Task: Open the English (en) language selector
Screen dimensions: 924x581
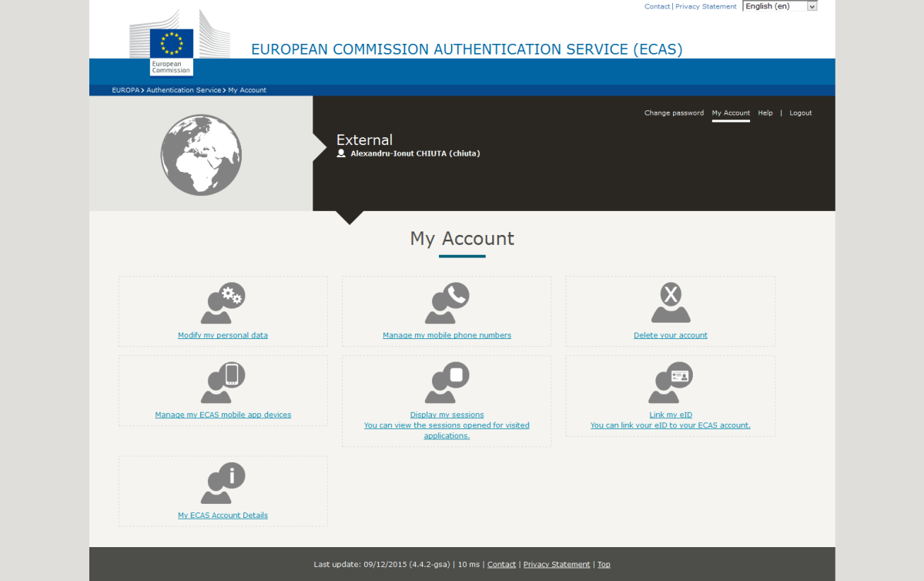Action: point(779,5)
